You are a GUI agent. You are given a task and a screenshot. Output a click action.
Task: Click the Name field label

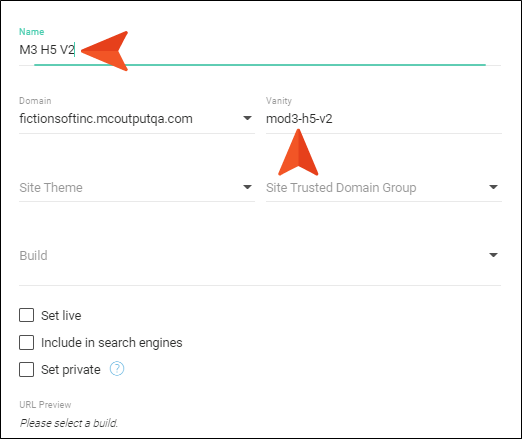point(32,32)
